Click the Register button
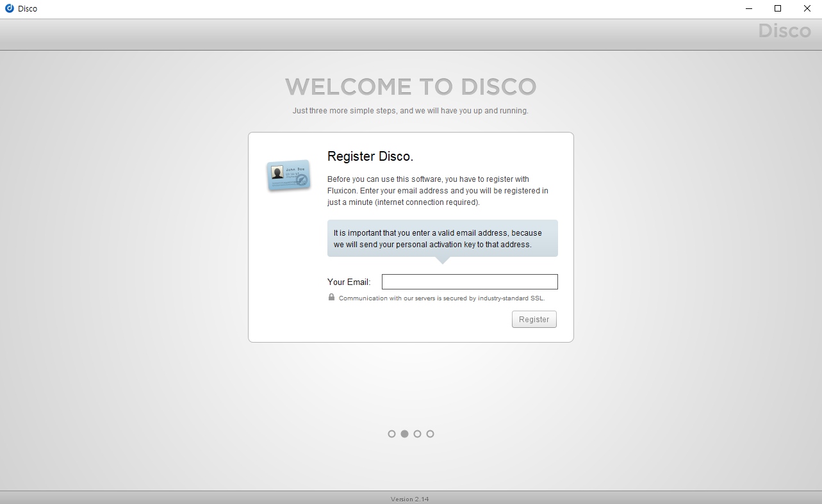Viewport: 822px width, 504px height. [x=534, y=319]
